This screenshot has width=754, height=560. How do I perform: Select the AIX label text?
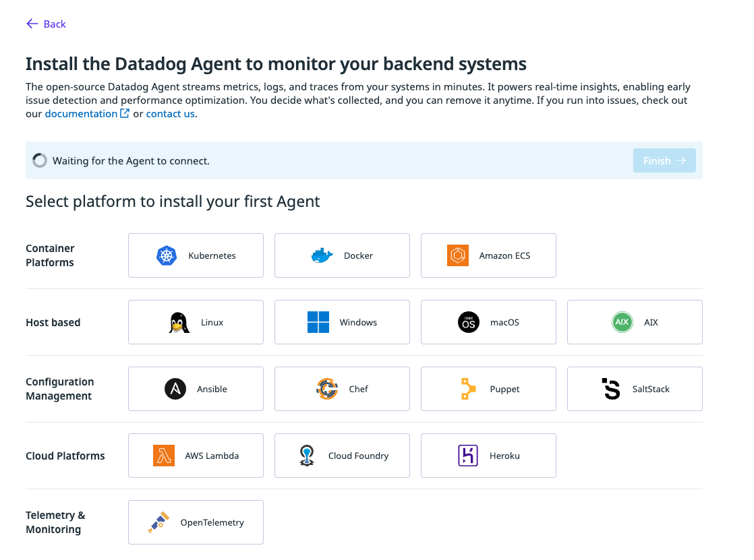651,323
